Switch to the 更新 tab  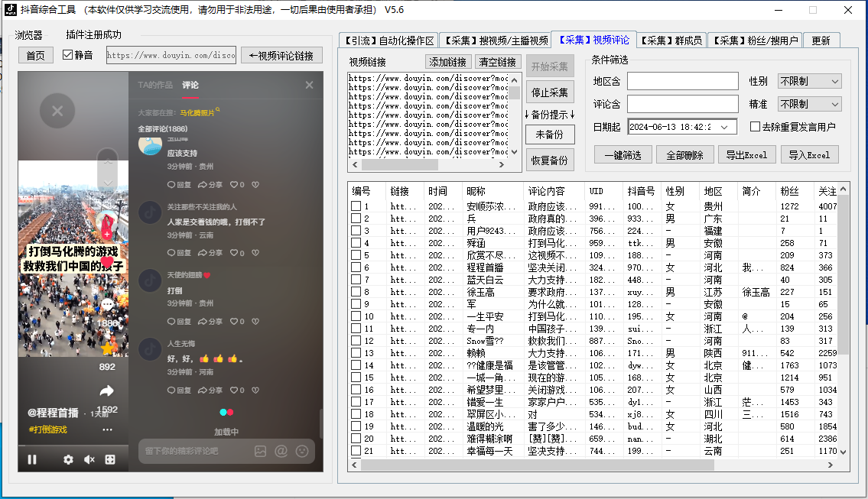point(821,41)
